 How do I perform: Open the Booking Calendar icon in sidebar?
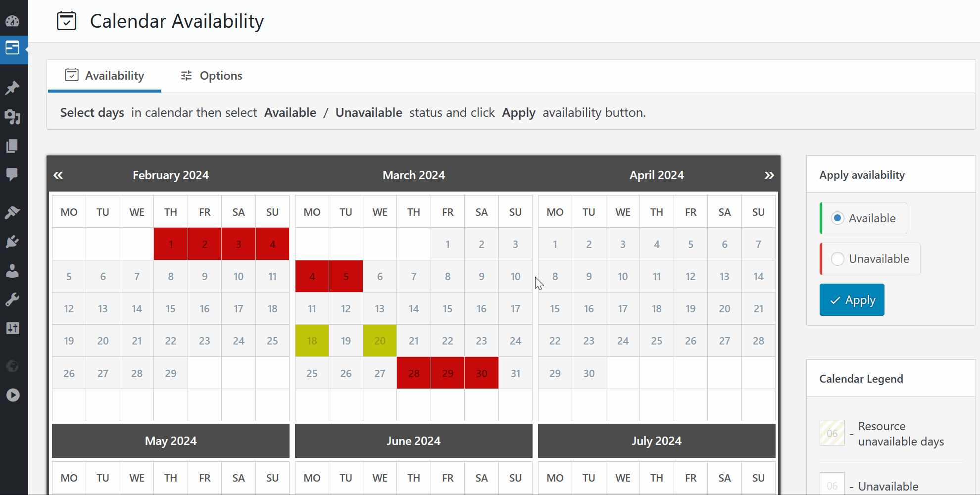click(12, 48)
